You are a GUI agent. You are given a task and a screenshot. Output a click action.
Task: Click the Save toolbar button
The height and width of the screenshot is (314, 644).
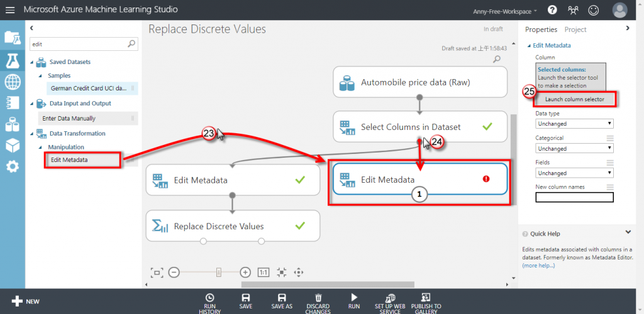point(246,301)
